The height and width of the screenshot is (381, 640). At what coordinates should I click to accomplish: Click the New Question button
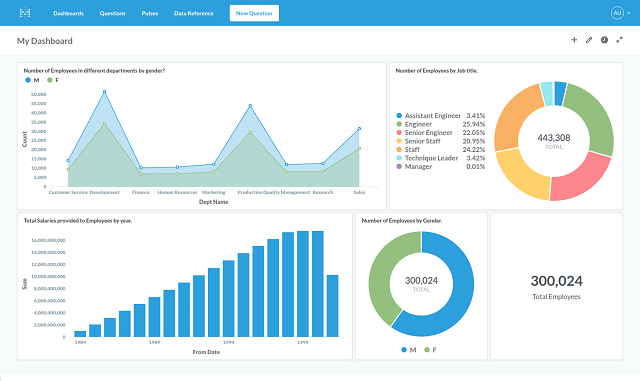(x=254, y=13)
